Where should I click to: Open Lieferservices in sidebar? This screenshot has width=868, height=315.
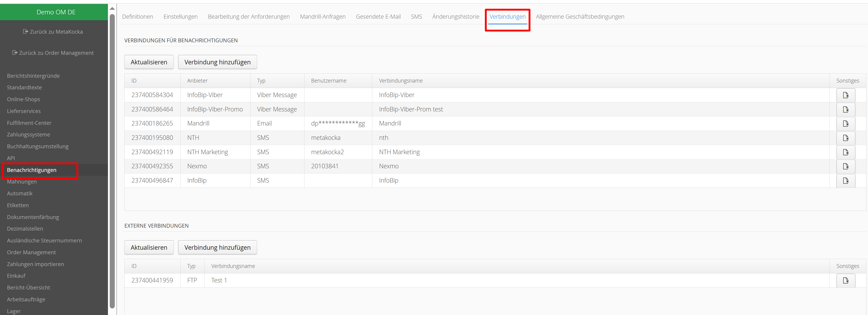coord(24,111)
